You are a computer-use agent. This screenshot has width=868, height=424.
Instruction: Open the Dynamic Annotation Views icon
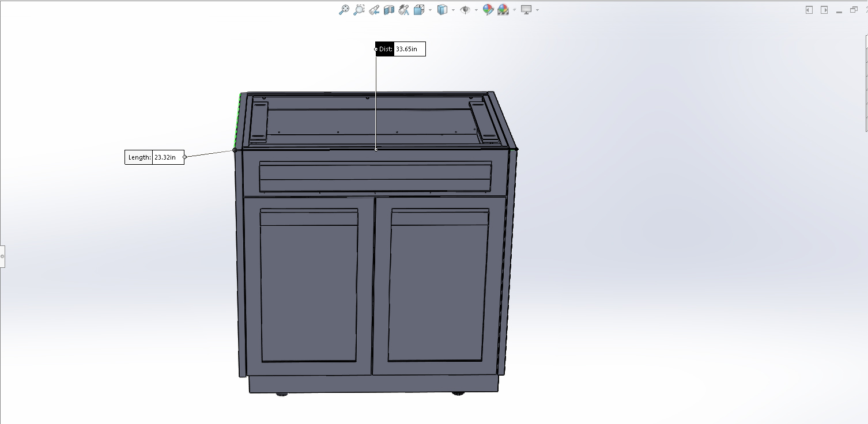pos(403,10)
